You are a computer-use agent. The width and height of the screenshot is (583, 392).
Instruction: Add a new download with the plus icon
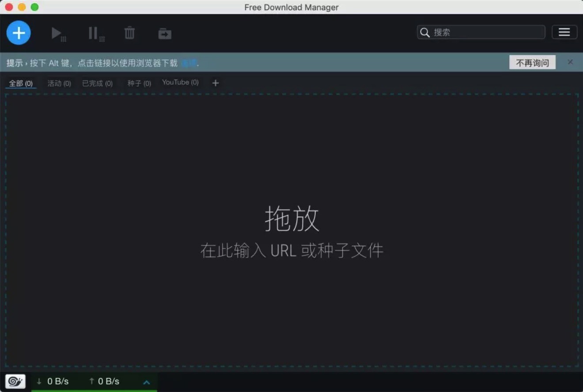(19, 33)
